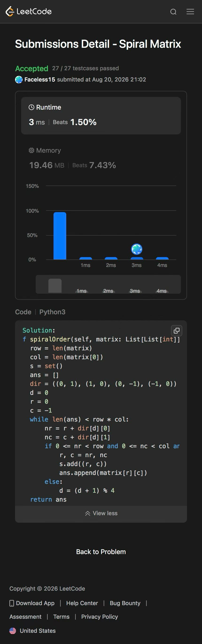This screenshot has height=644, width=202.
Task: Open the Download App link
Action: [32, 603]
